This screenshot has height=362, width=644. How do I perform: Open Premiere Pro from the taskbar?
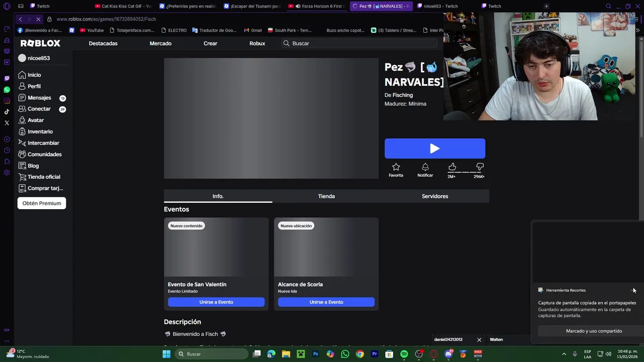(374, 354)
